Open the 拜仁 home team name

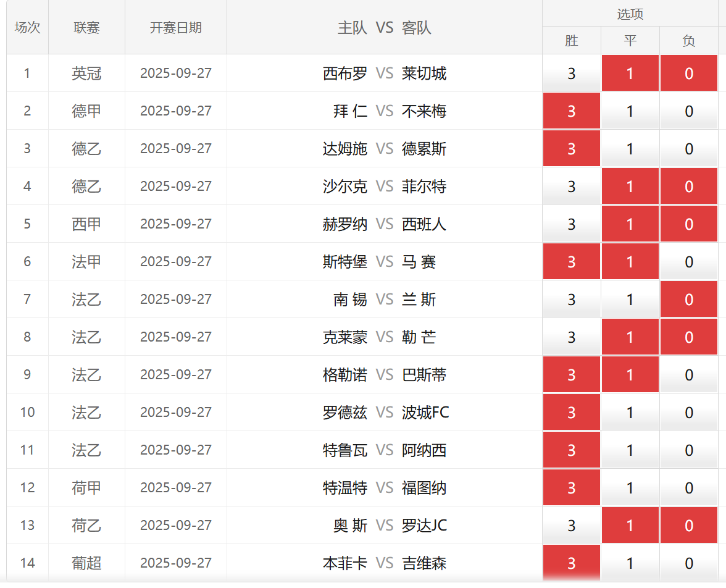(x=350, y=111)
